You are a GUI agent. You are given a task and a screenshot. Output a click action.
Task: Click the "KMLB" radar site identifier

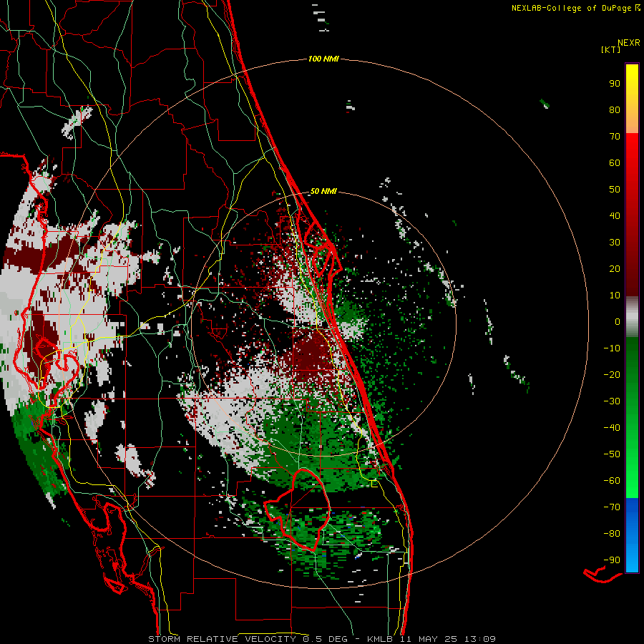(x=380, y=639)
